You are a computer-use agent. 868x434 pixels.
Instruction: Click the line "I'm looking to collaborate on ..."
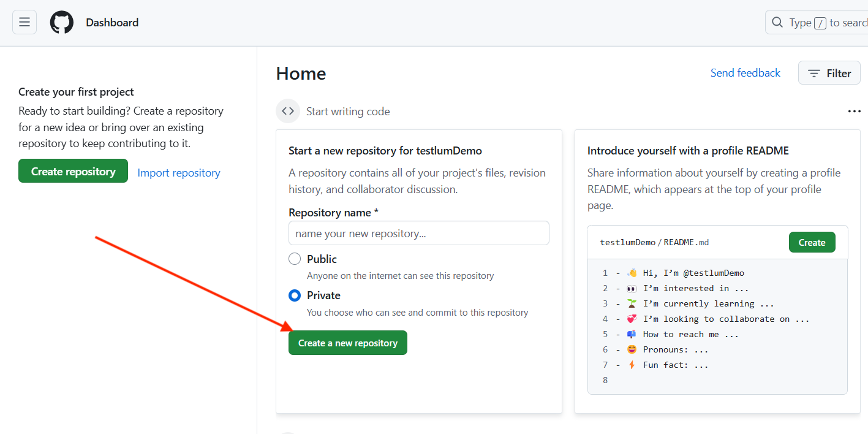pos(726,319)
